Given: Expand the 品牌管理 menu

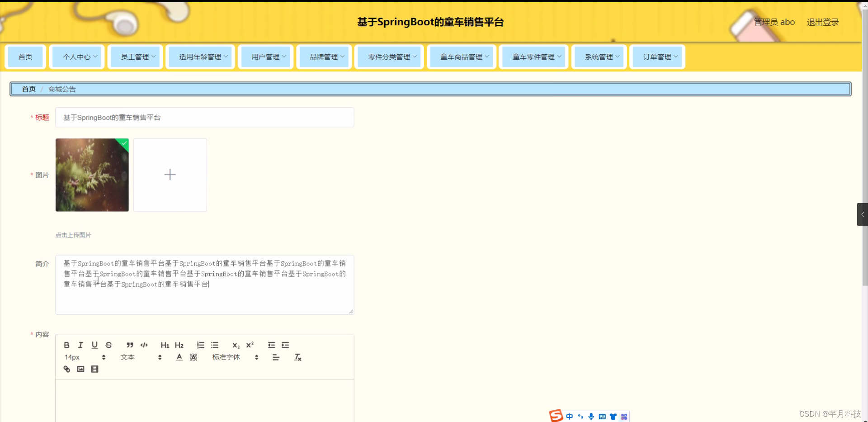Looking at the screenshot, I should pyautogui.click(x=324, y=57).
